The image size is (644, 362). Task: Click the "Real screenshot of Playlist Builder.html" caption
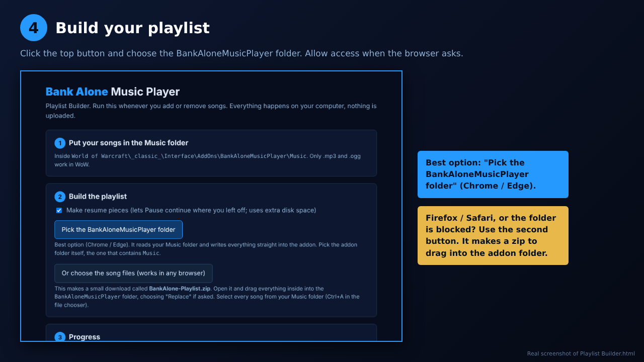point(581,353)
